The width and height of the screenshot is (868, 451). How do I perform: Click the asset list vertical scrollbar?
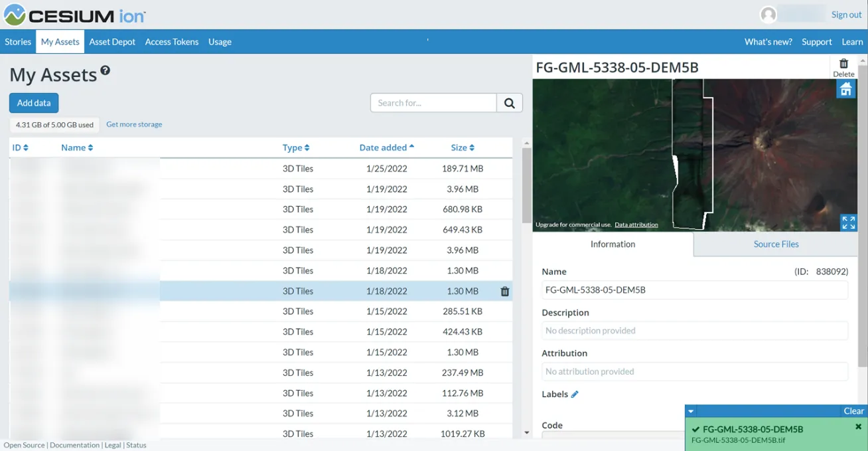click(x=526, y=186)
